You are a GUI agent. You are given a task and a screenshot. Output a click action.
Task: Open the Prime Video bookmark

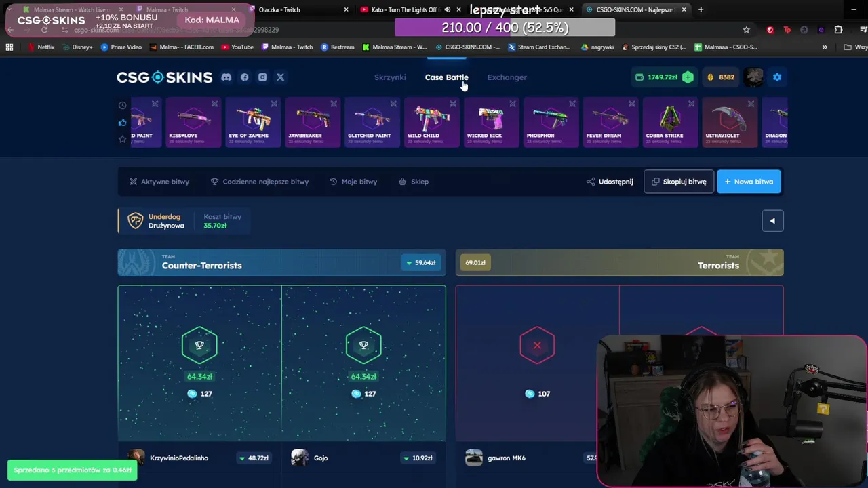point(121,47)
